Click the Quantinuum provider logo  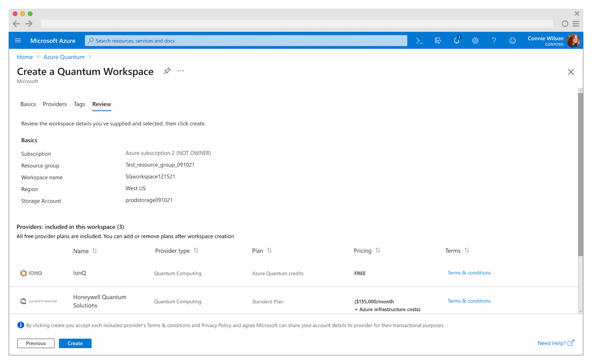pos(38,301)
